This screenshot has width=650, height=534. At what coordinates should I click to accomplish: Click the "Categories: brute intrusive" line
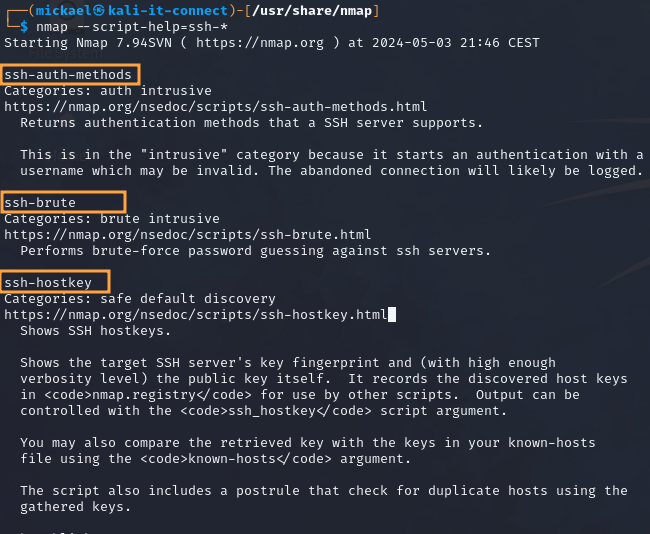click(x=112, y=219)
